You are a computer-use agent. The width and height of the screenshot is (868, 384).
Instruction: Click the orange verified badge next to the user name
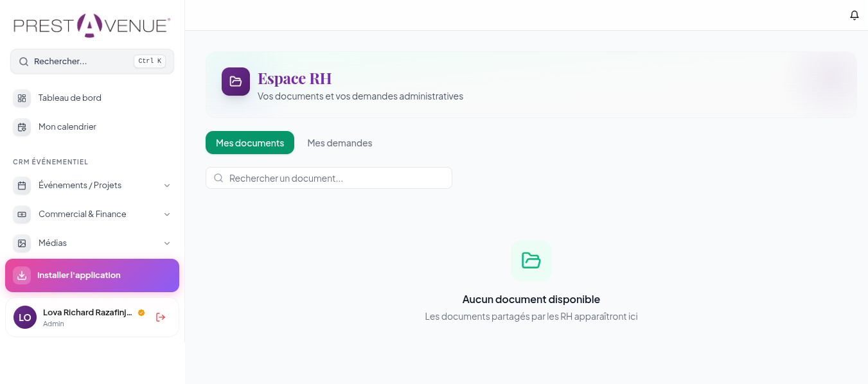(x=141, y=313)
